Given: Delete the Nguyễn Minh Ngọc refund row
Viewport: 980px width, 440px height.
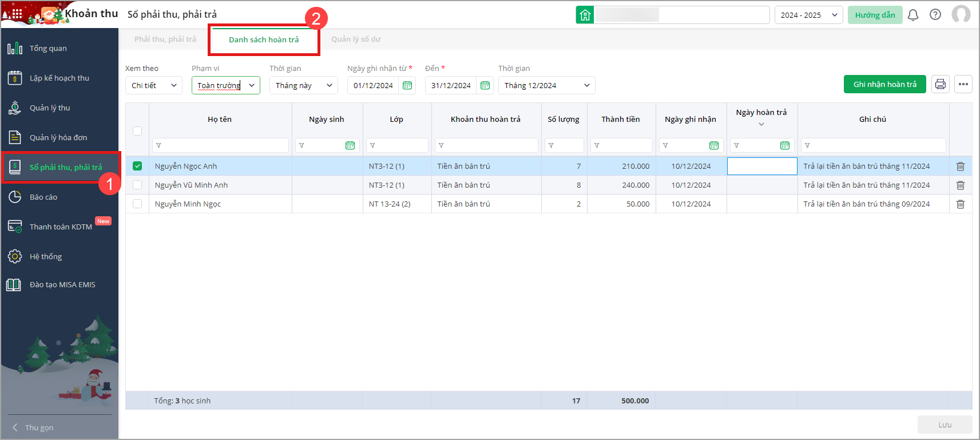Looking at the screenshot, I should (961, 204).
